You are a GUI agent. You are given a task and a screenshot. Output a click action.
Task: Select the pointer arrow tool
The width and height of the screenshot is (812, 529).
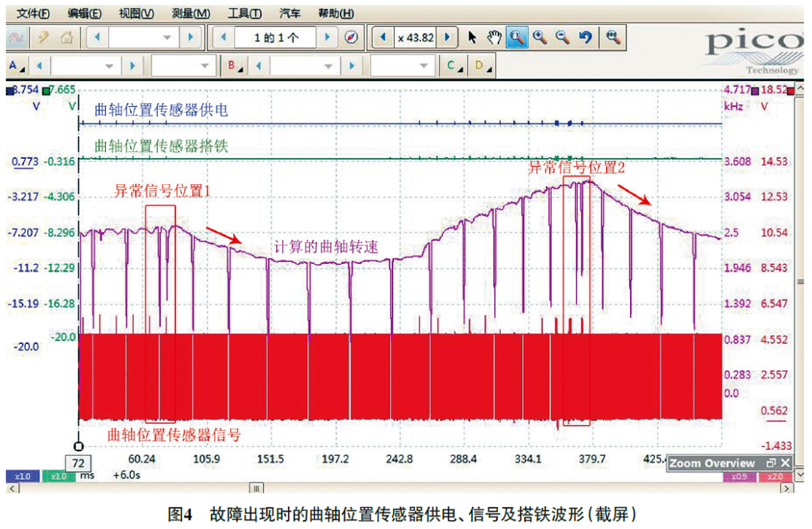tap(471, 38)
